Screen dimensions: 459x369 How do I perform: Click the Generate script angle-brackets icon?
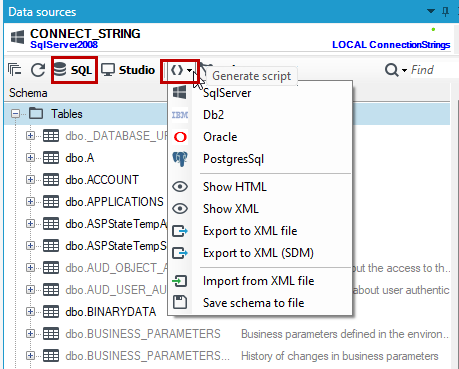[177, 70]
